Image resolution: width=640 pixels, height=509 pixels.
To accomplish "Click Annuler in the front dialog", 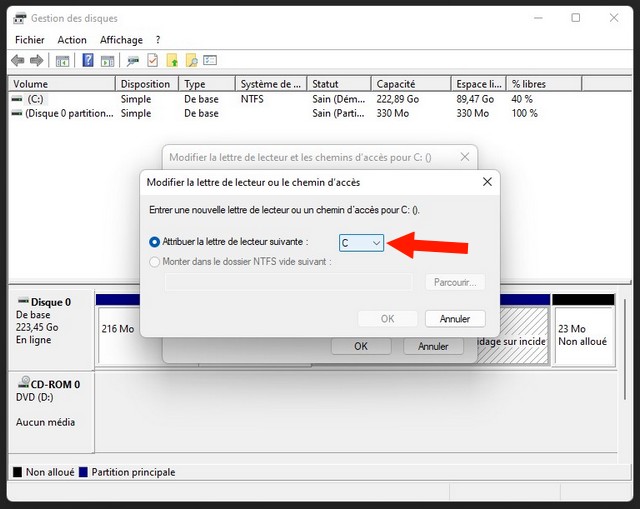I will pos(454,319).
